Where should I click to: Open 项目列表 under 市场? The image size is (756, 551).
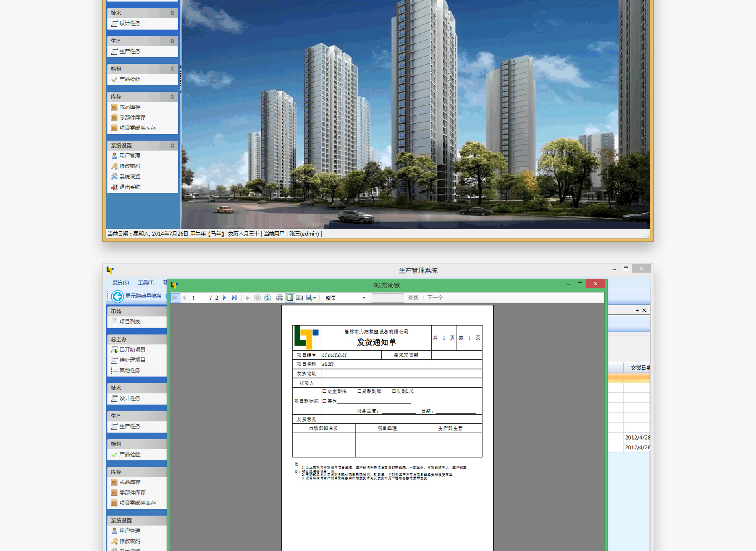pos(130,322)
